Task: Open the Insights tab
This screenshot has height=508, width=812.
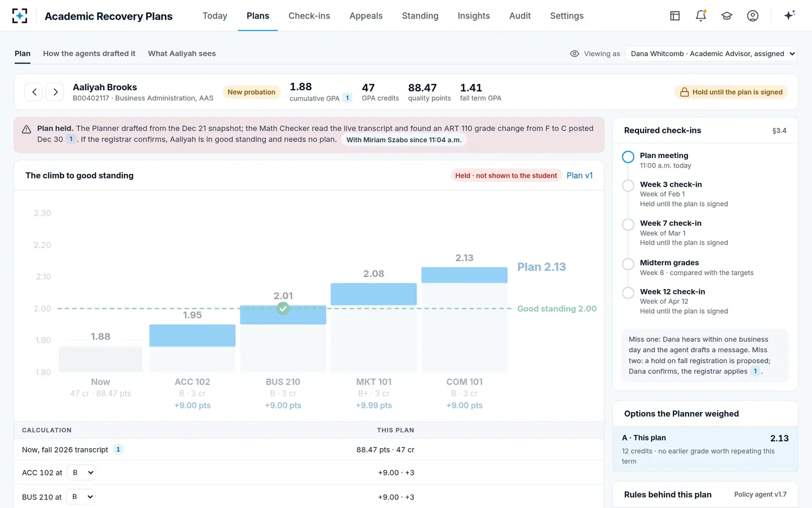Action: 474,16
